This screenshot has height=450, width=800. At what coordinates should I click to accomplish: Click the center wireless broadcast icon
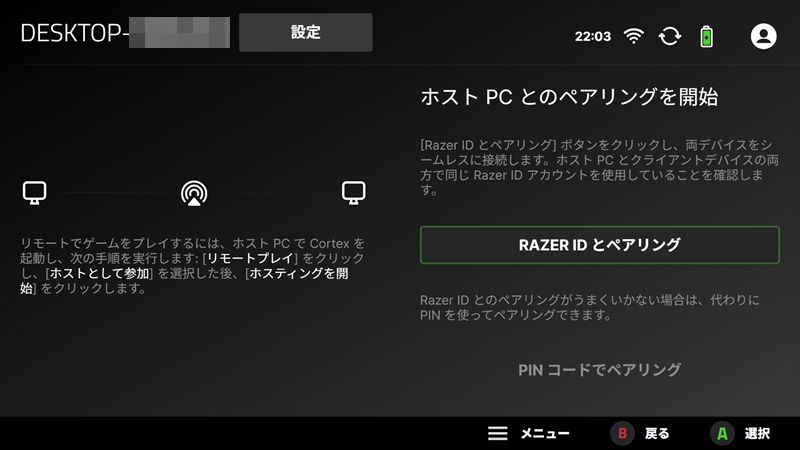[193, 192]
